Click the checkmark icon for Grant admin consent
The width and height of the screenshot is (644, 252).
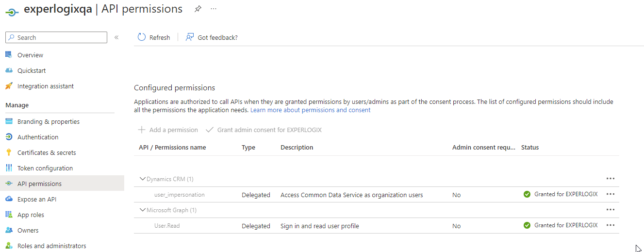pos(210,130)
